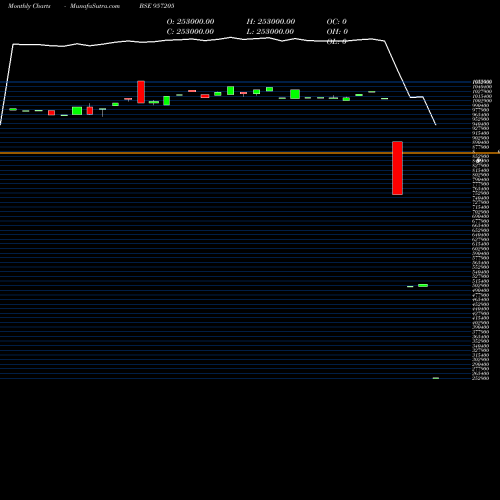Click the bottom price axis label 252900
This screenshot has height=500, width=500.
(x=481, y=378)
